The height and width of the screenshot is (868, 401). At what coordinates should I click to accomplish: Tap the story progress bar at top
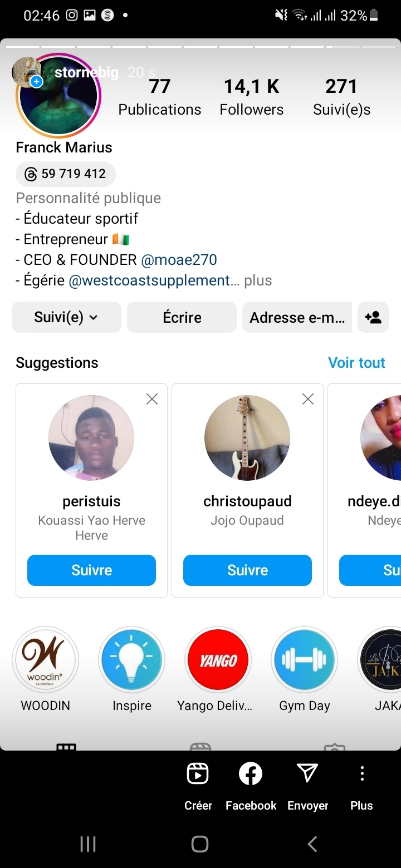[200, 47]
